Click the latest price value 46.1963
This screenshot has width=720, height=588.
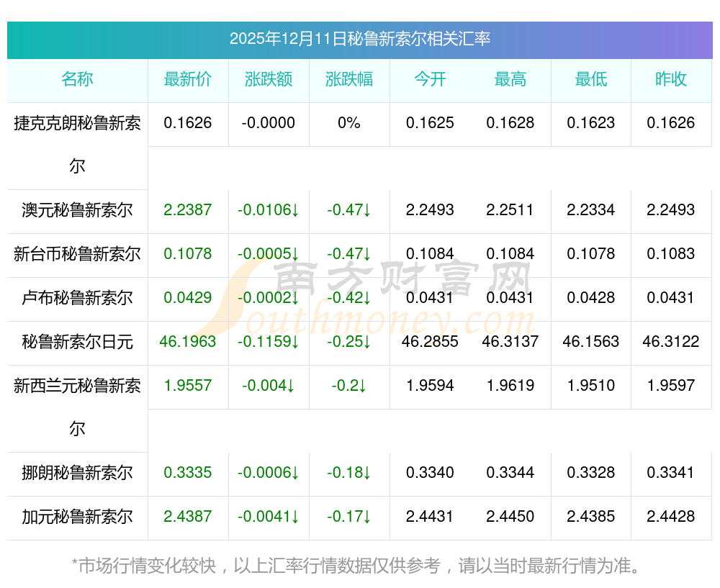188,342
